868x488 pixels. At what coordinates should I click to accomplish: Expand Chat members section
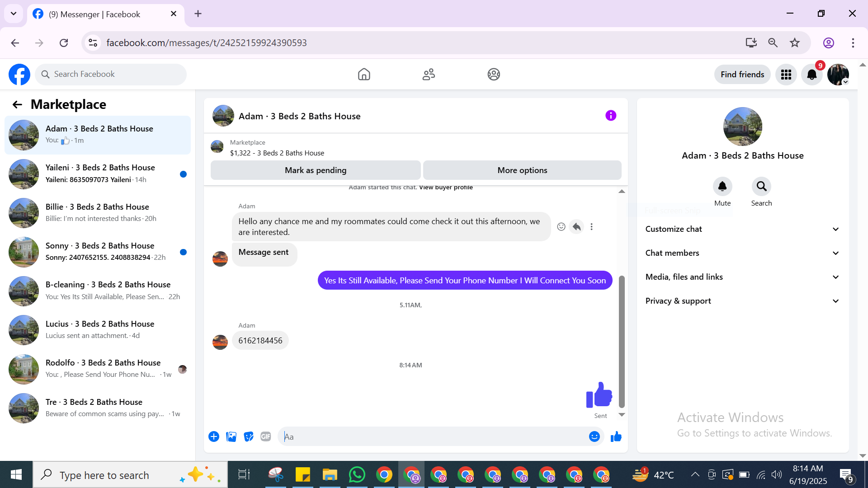pyautogui.click(x=742, y=253)
